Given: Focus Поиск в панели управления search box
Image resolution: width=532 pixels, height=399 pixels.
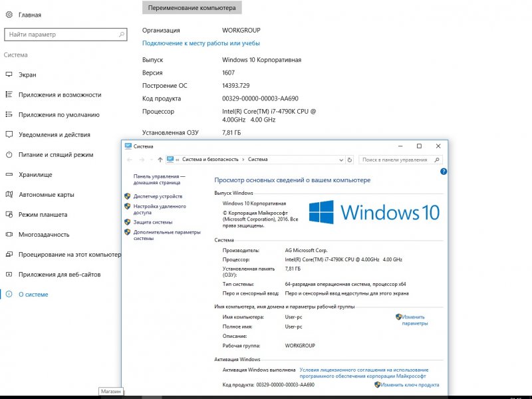Looking at the screenshot, I should (x=400, y=160).
